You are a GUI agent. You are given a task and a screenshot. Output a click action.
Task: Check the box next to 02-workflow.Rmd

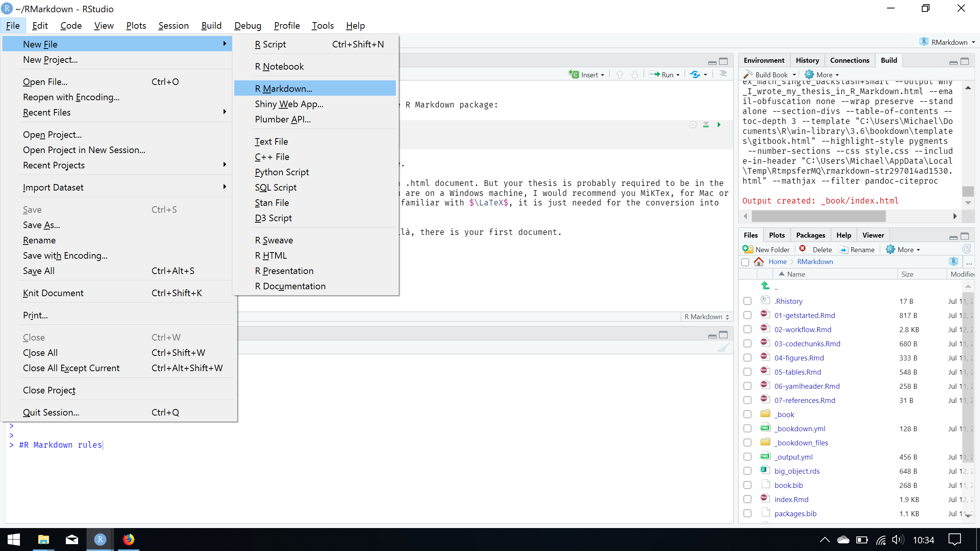[x=747, y=329]
